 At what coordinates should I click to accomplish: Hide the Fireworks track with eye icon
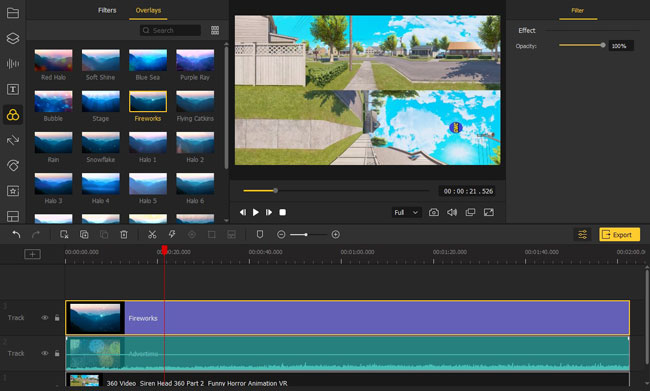tap(45, 318)
